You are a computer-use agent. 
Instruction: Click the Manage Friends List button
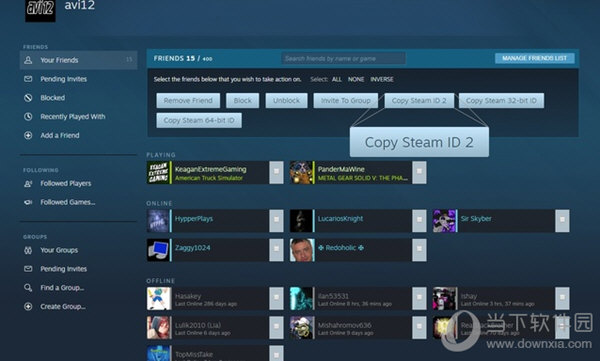pyautogui.click(x=535, y=58)
